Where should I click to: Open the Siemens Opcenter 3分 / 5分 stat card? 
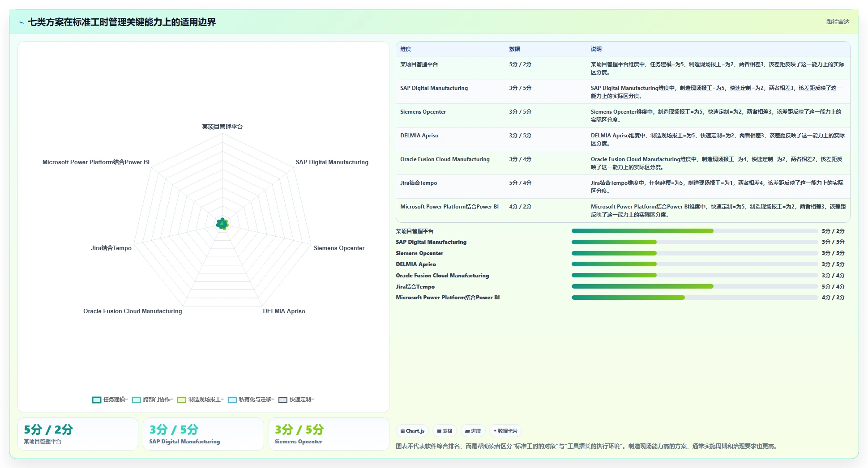click(x=329, y=434)
